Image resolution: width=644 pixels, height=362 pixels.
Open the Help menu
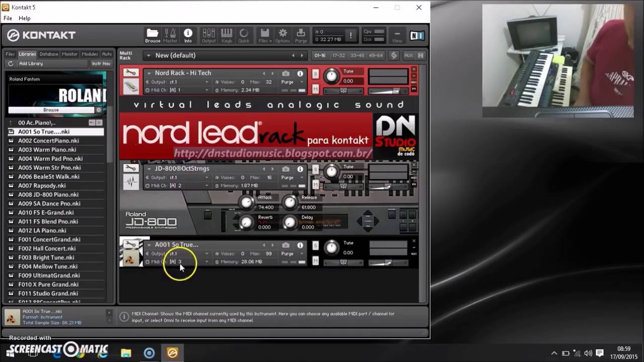(x=24, y=18)
